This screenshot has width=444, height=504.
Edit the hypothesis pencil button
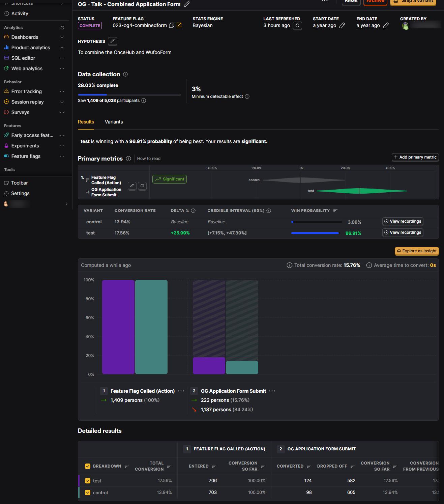click(113, 41)
